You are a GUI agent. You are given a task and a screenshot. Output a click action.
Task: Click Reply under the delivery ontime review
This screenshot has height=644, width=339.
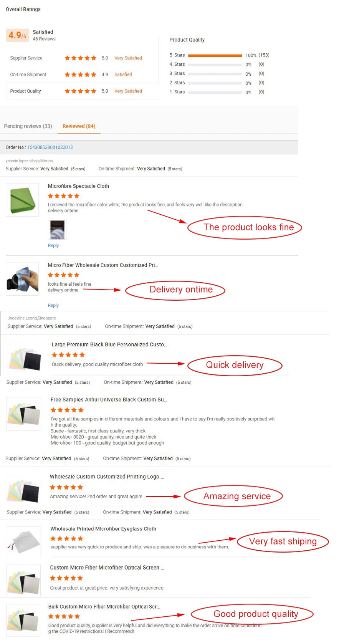coord(53,306)
